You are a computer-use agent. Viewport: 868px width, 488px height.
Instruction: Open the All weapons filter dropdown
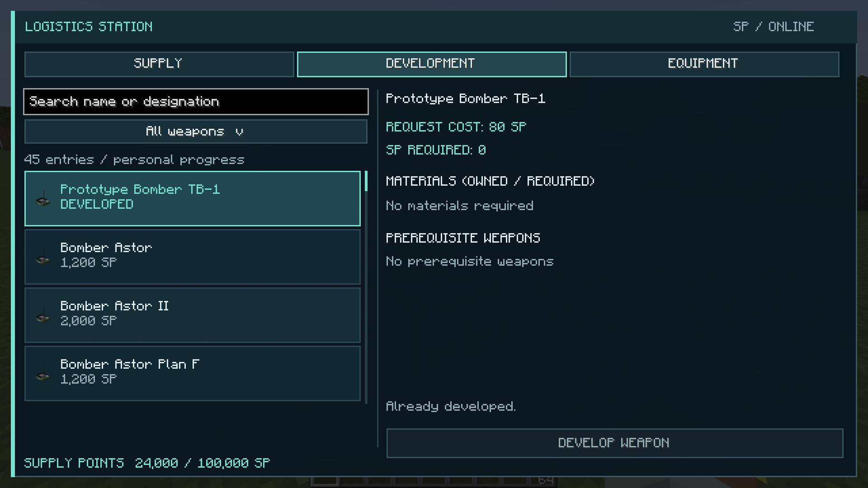tap(196, 131)
